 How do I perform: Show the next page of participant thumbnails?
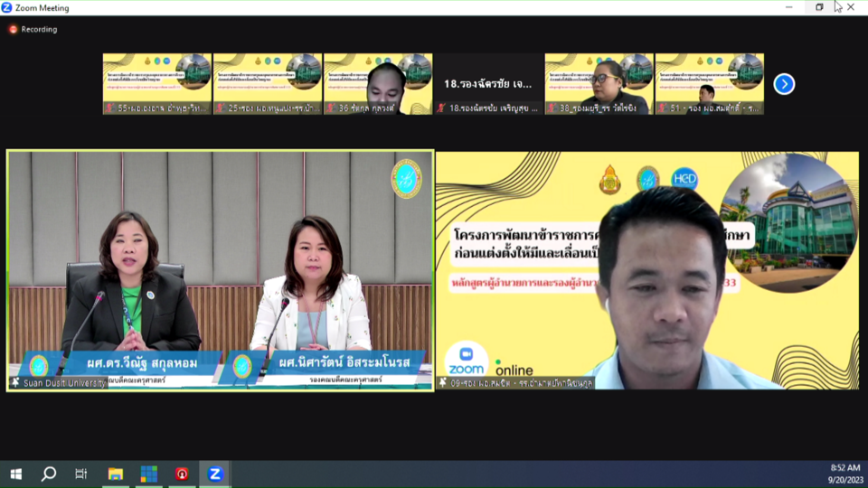pos(784,84)
